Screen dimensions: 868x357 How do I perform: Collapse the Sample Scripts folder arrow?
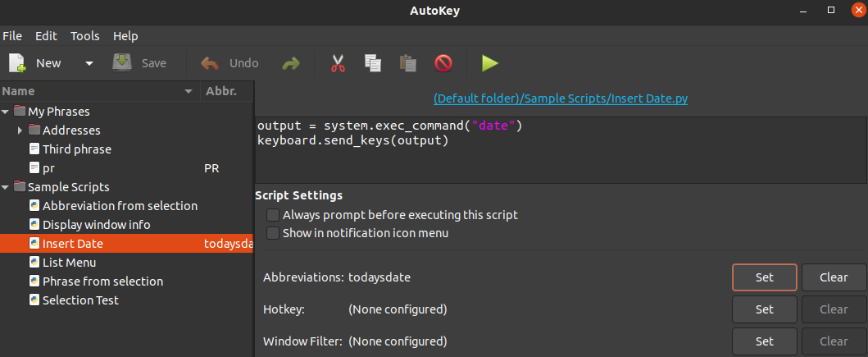tap(6, 187)
